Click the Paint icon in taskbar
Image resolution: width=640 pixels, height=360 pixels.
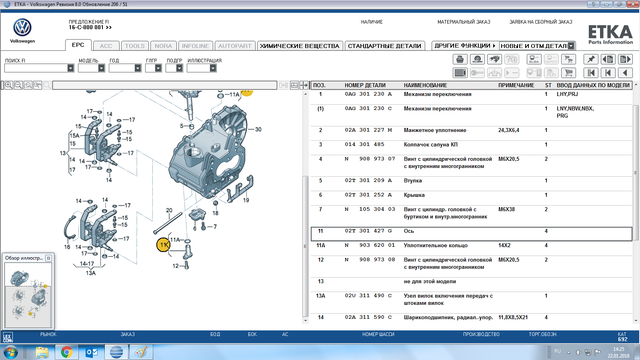click(x=141, y=352)
